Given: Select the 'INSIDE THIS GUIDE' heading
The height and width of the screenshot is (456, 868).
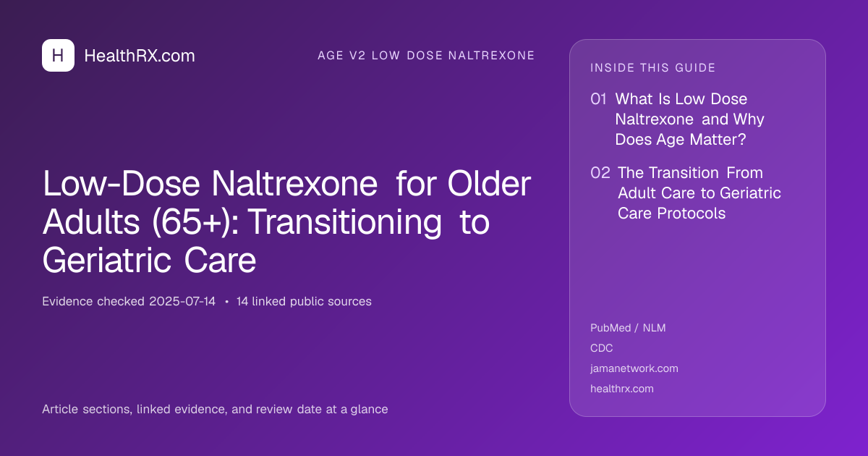Looking at the screenshot, I should (653, 68).
